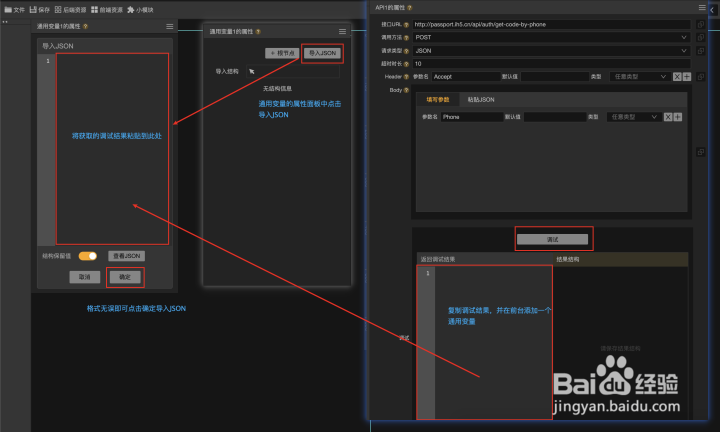Open the 请求类型 JSON dropdown
The width and height of the screenshot is (720, 432).
click(551, 50)
